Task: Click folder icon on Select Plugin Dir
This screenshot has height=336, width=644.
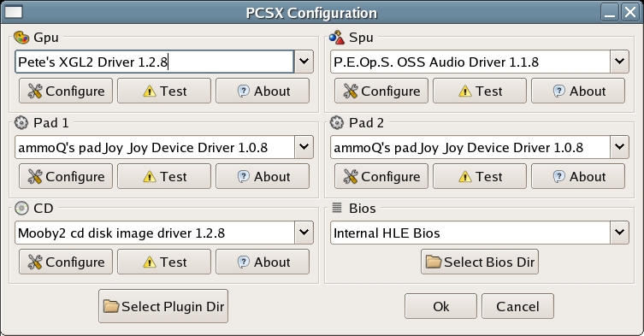Action: click(111, 306)
